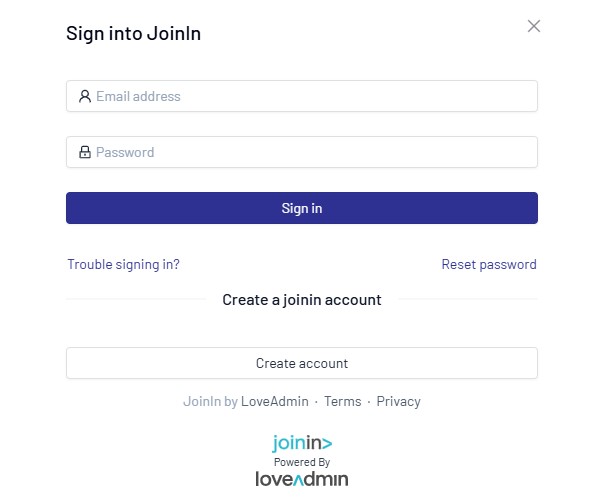Click the divider line left of Create a joinin account
This screenshot has height=497, width=603.
point(136,299)
